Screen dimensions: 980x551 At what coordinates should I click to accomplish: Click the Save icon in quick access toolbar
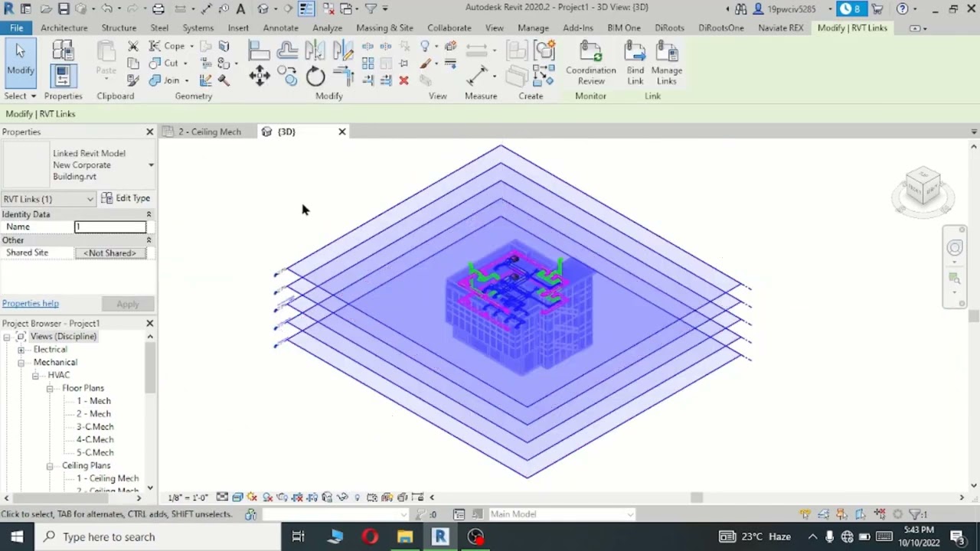64,9
